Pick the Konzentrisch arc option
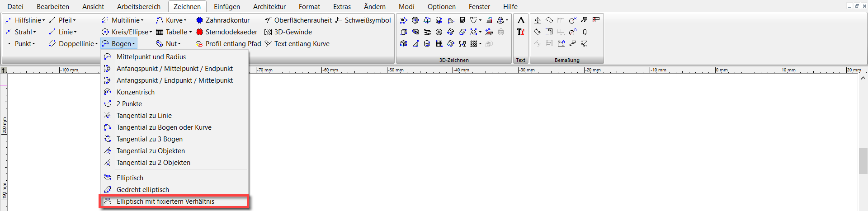 (x=175, y=92)
